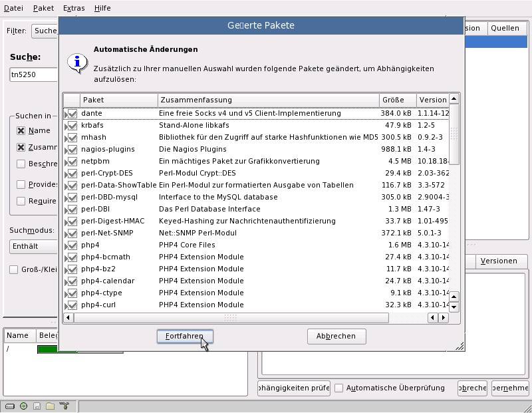Click the folder icon in status bar
Screen dimensions: 532x413
point(51,406)
